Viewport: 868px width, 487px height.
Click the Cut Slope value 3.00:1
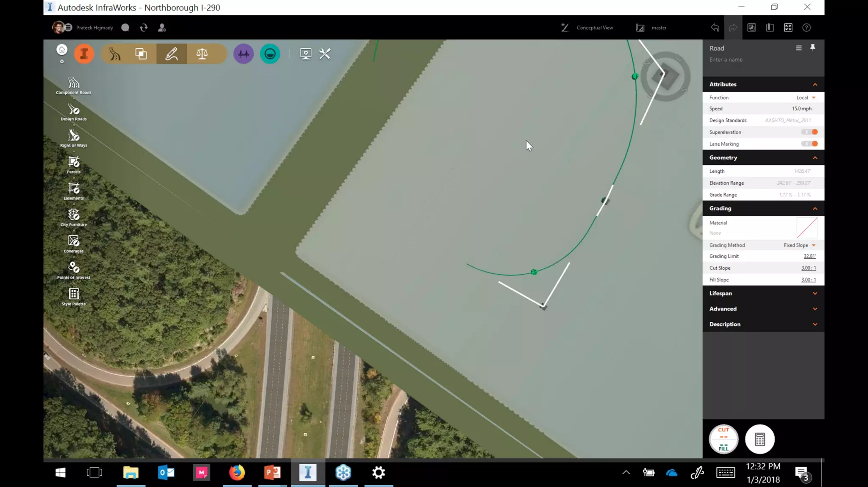point(808,268)
